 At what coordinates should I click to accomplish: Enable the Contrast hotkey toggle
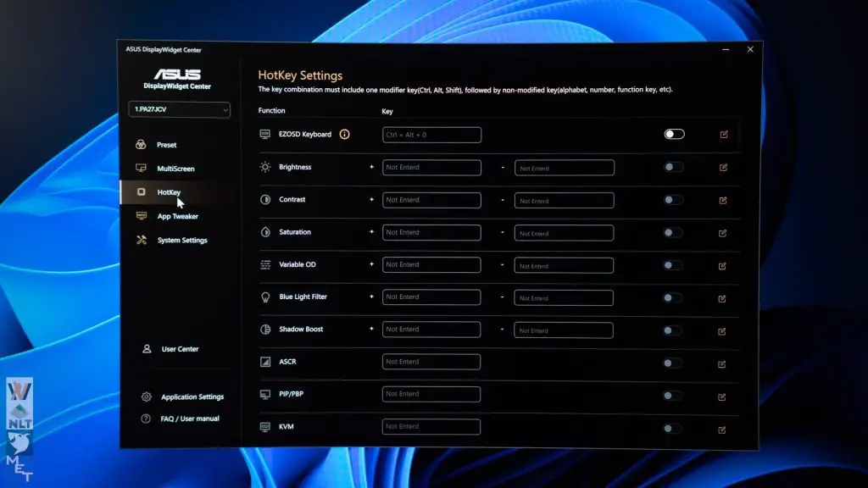click(673, 200)
